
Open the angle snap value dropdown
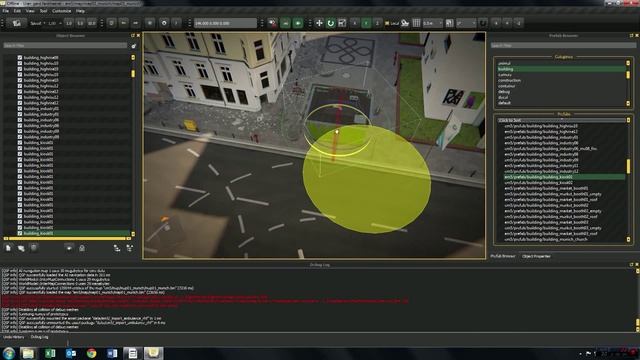click(x=466, y=23)
